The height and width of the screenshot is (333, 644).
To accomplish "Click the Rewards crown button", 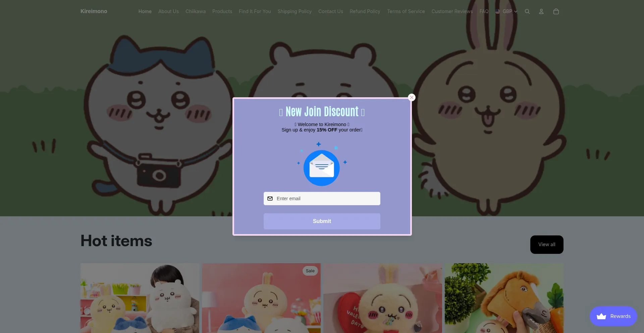I will (613, 316).
